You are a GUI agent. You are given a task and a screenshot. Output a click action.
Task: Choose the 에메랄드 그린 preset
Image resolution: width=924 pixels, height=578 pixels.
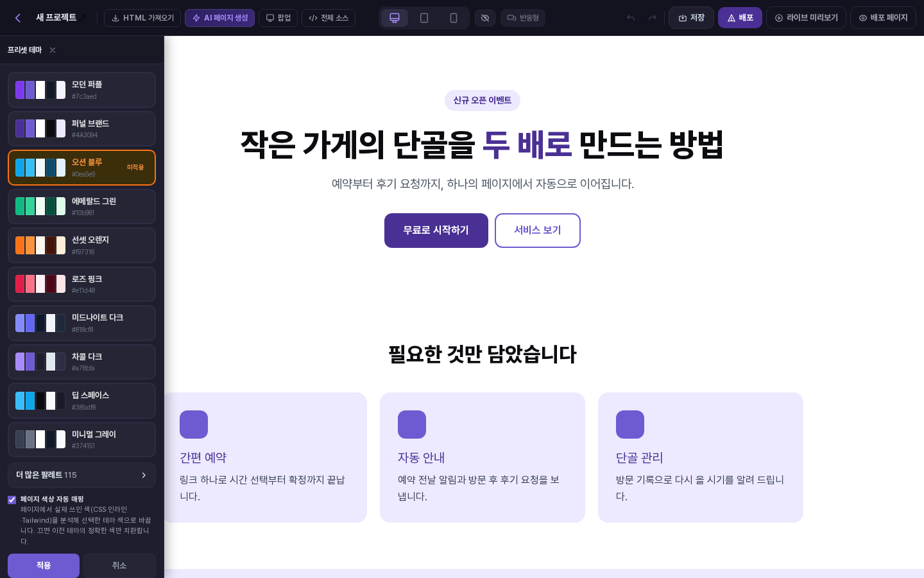[x=81, y=206]
